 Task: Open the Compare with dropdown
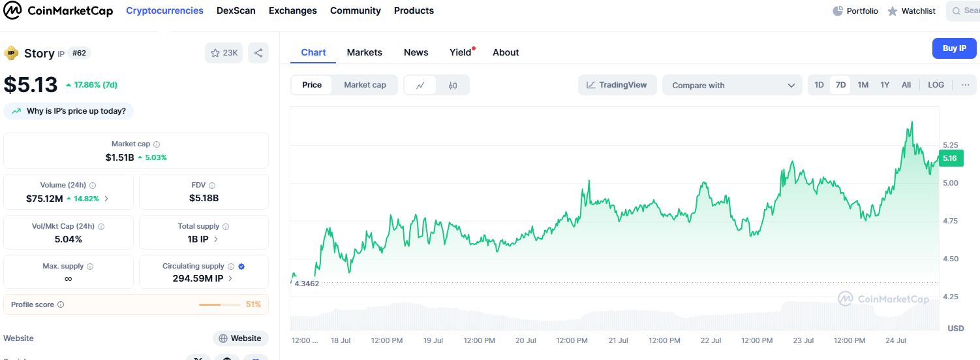tap(732, 85)
